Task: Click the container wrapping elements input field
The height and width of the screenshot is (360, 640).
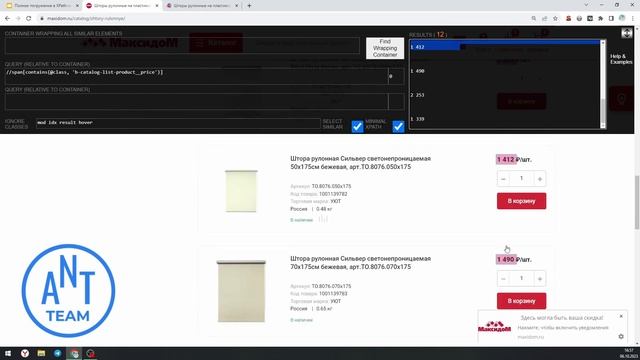Action: tap(182, 46)
